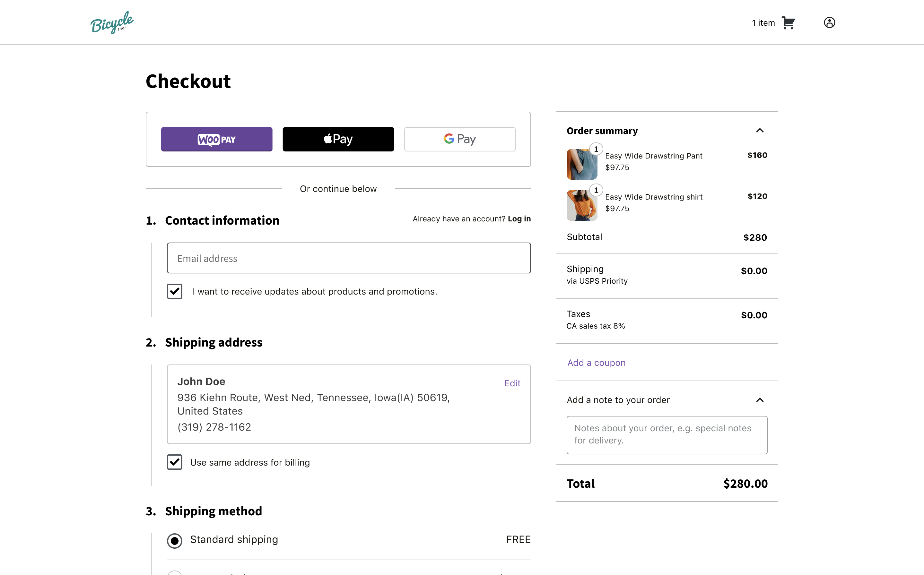Viewport: 924px width, 575px height.
Task: Collapse the Order summary section
Action: pos(760,131)
